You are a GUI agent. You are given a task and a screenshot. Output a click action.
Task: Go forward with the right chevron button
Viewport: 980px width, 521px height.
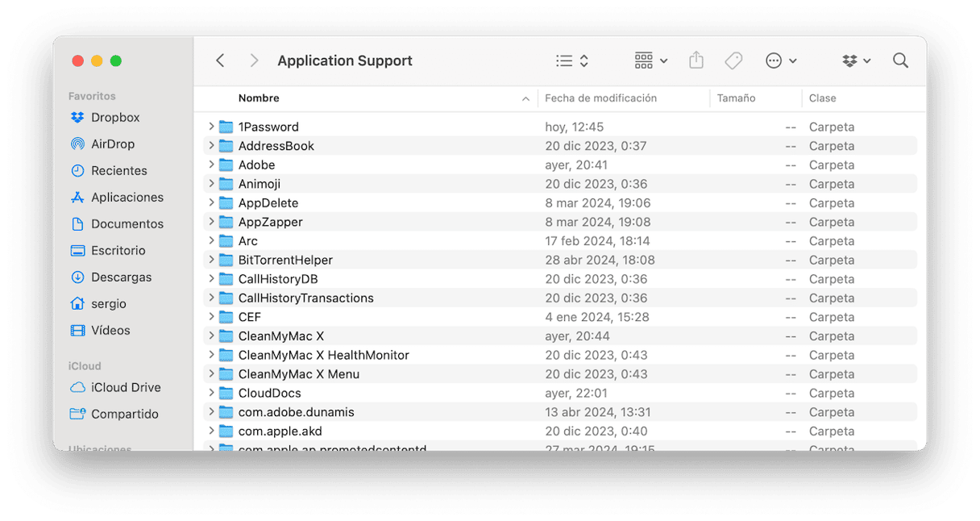tap(254, 60)
